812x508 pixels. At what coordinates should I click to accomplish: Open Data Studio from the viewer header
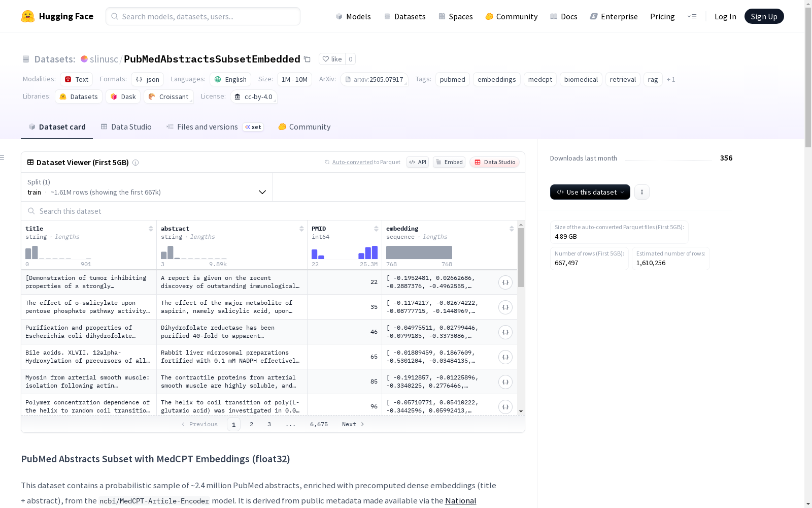click(495, 162)
